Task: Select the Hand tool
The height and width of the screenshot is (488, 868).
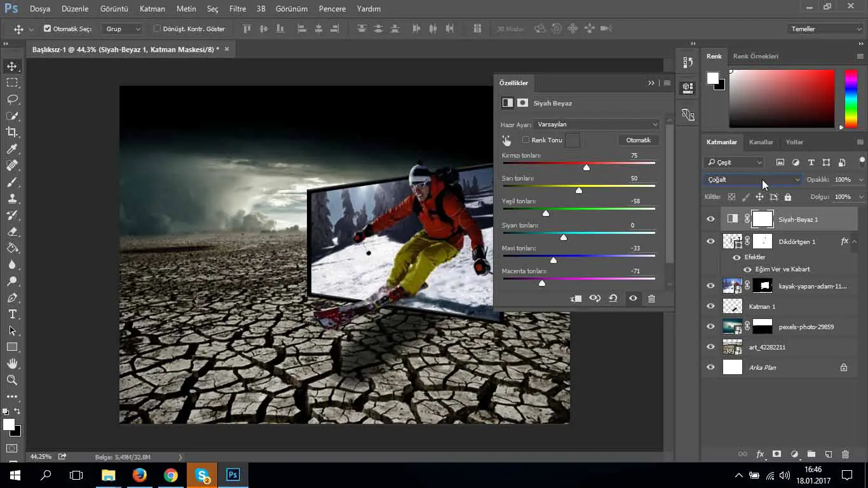Action: pyautogui.click(x=12, y=363)
